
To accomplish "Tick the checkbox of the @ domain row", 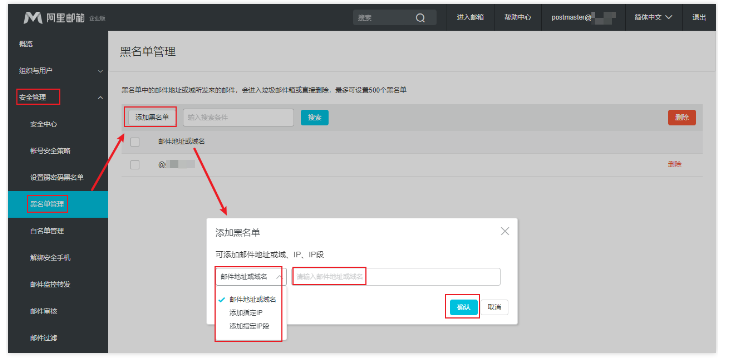I will pyautogui.click(x=135, y=164).
